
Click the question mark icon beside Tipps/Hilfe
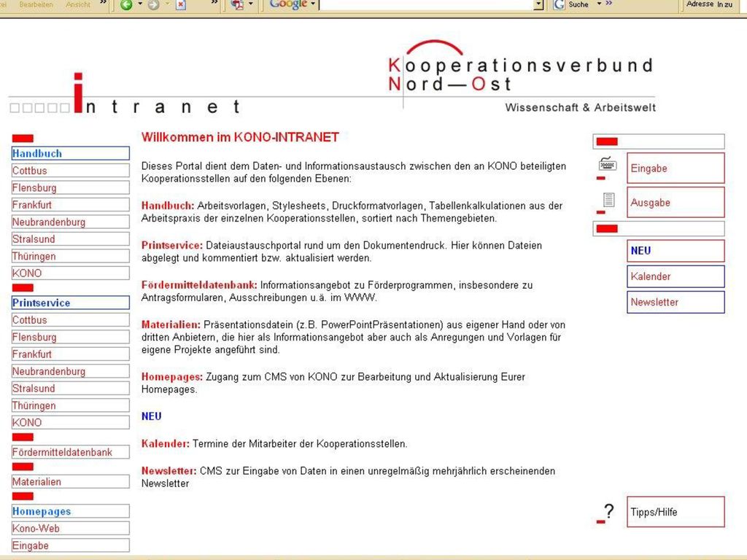click(608, 511)
